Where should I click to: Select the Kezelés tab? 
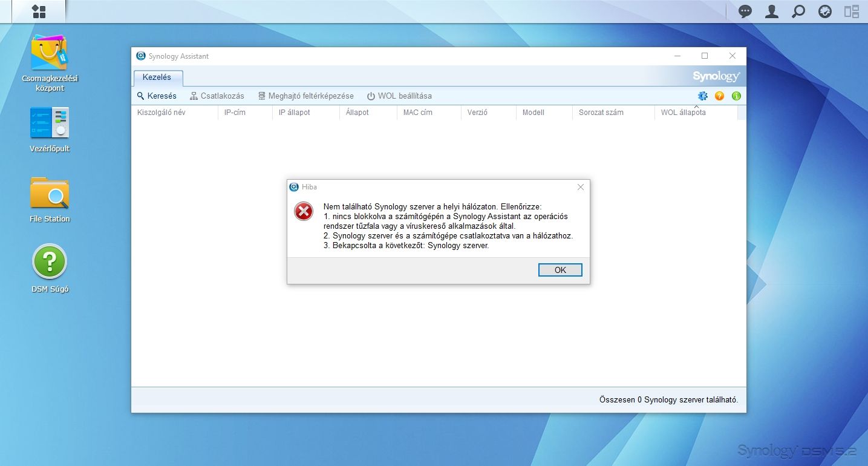[x=157, y=77]
